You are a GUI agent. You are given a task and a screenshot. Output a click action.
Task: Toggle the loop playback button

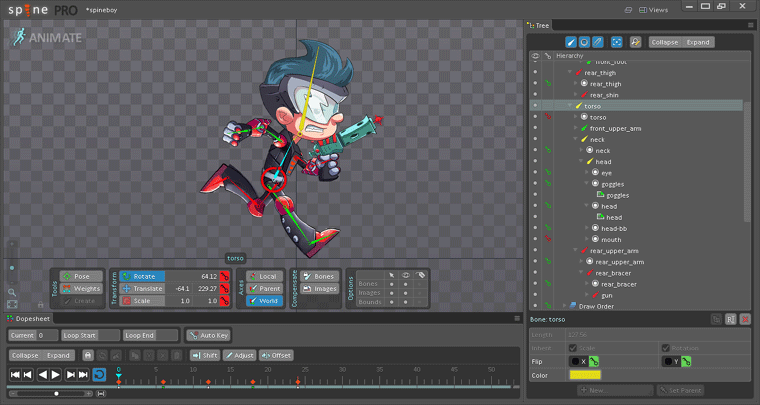tap(99, 374)
